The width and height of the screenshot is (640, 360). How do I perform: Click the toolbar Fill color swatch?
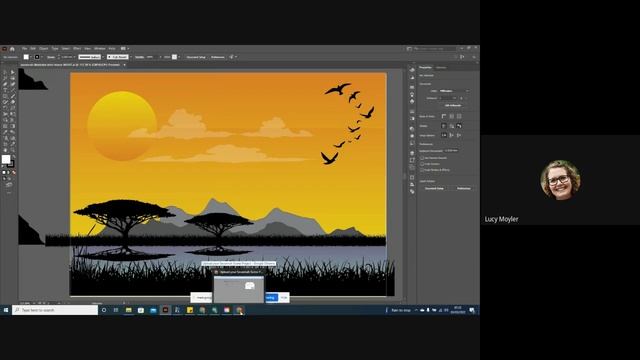point(6,159)
